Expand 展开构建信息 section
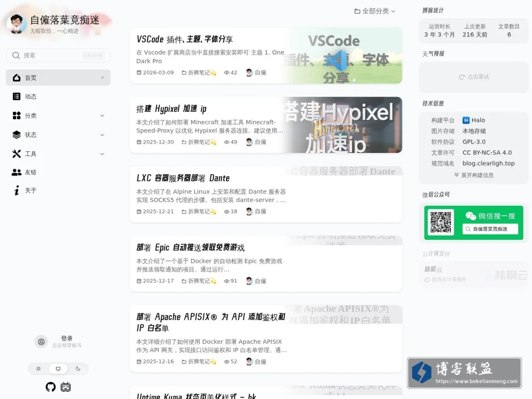Image resolution: width=532 pixels, height=399 pixels. [x=474, y=175]
